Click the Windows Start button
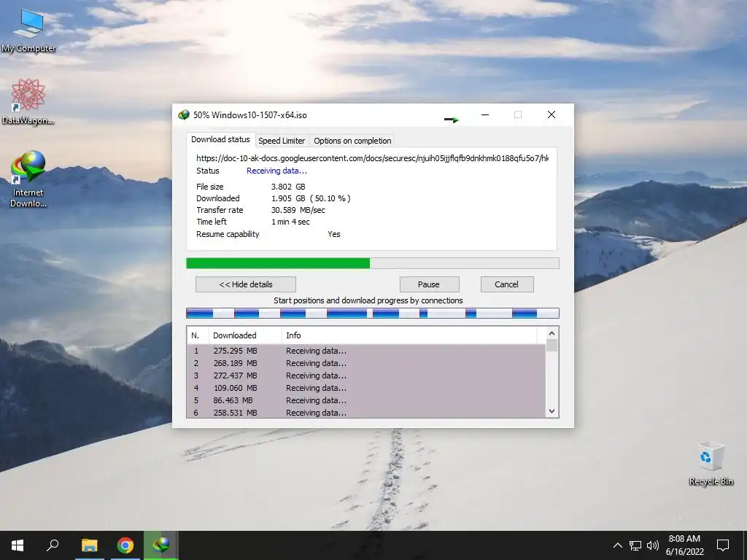Screen dimensions: 747x560 coord(18,545)
